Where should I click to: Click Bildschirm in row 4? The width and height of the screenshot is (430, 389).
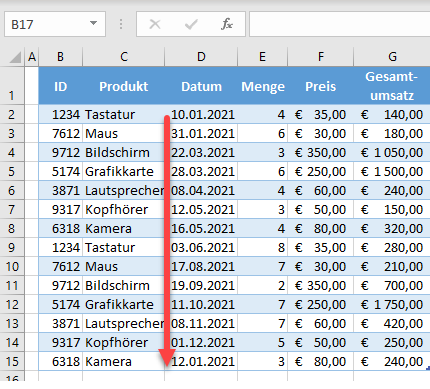(x=124, y=152)
